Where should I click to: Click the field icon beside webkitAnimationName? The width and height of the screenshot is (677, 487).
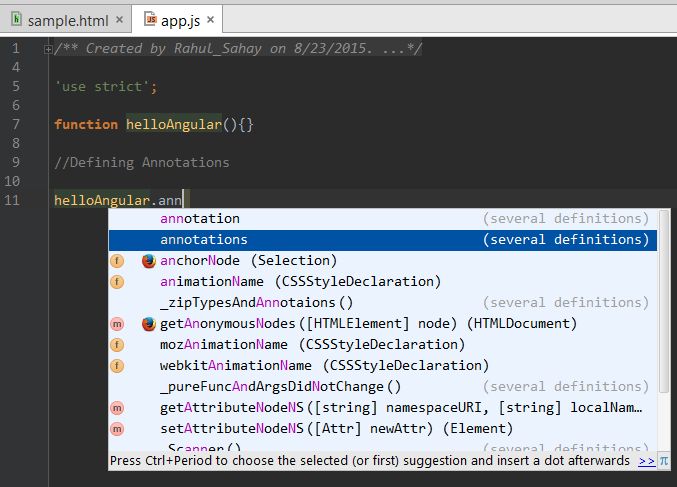click(117, 366)
